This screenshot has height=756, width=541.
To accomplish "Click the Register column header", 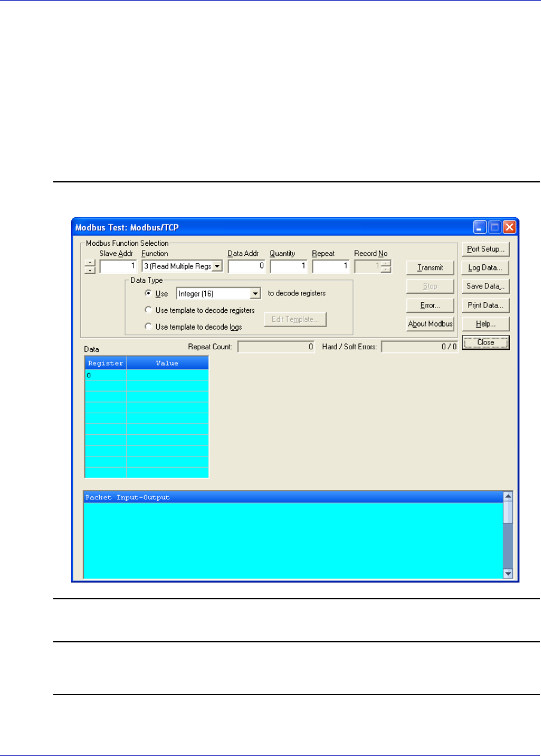I will (x=105, y=363).
